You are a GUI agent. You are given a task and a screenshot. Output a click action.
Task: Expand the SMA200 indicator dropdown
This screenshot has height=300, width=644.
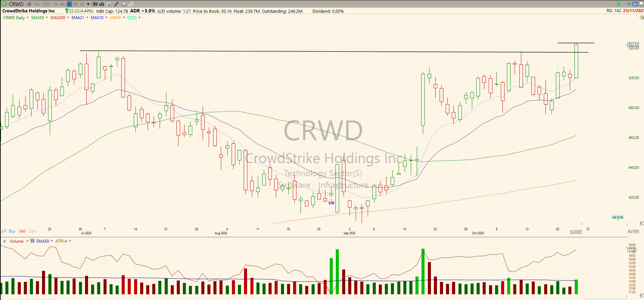(x=68, y=18)
